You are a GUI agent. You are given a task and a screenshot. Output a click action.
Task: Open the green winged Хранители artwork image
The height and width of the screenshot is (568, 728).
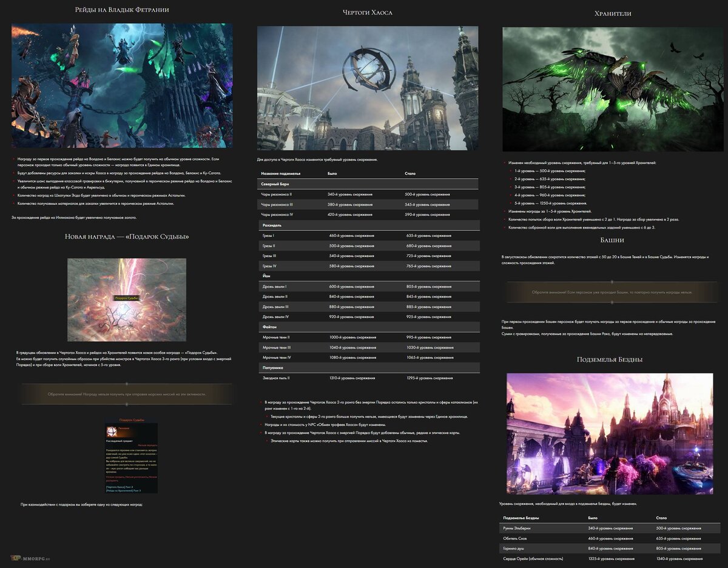[x=613, y=89]
